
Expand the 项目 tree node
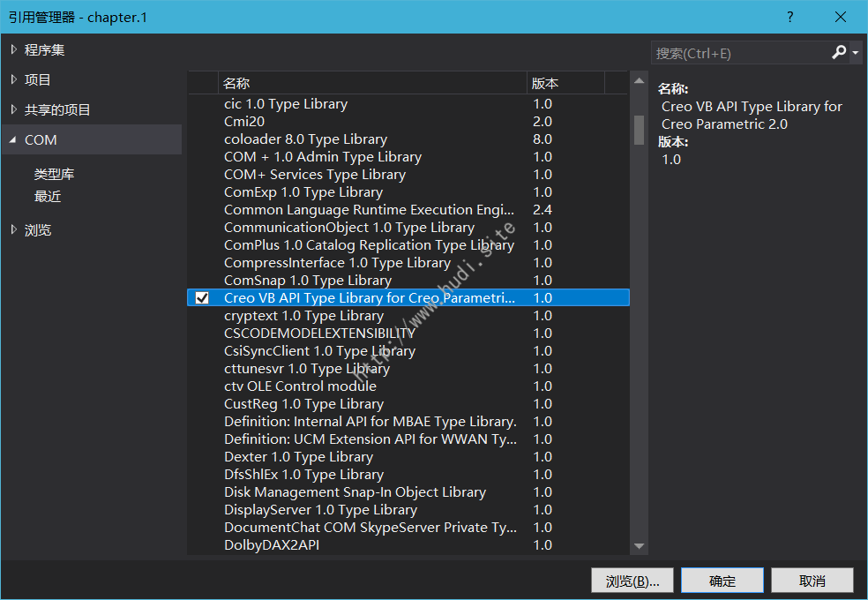coord(14,79)
